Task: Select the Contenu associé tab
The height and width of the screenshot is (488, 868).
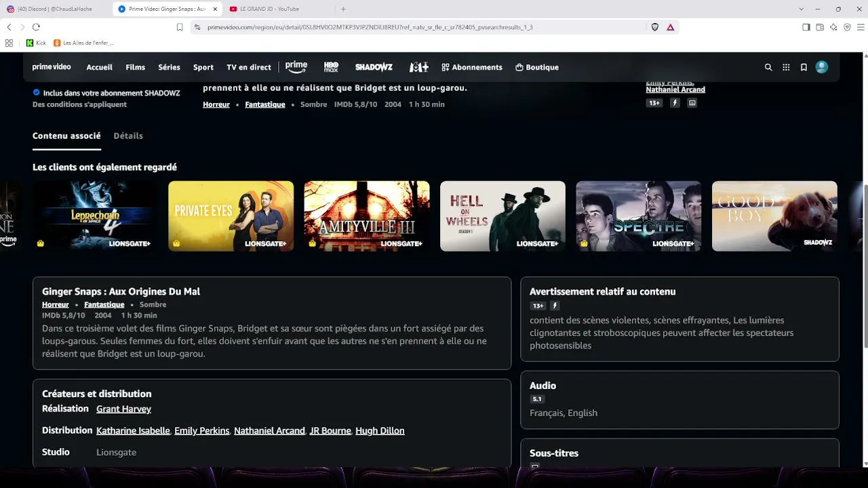Action: coord(66,136)
